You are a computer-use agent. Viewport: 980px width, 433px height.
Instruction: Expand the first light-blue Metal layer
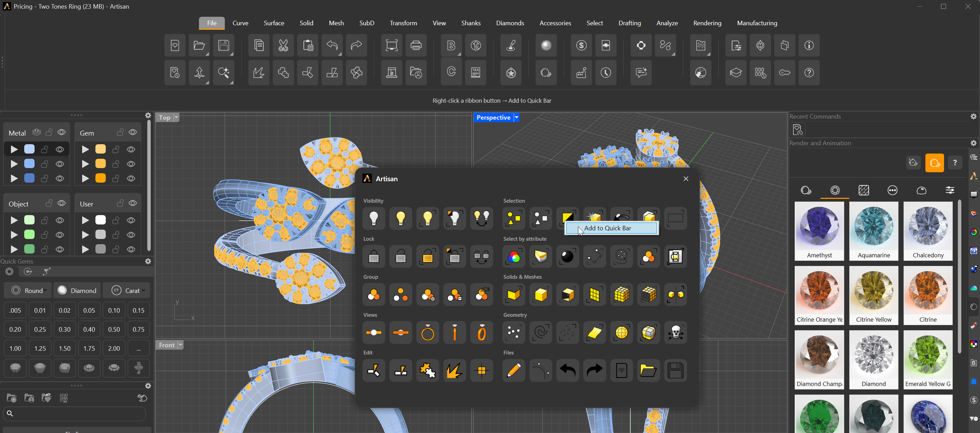[14, 149]
